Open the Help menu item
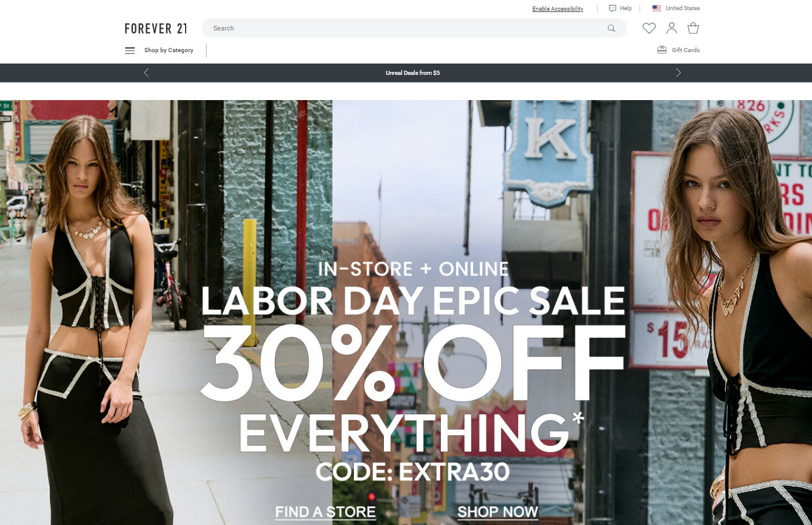Viewport: 812px width, 525px height. [x=626, y=8]
